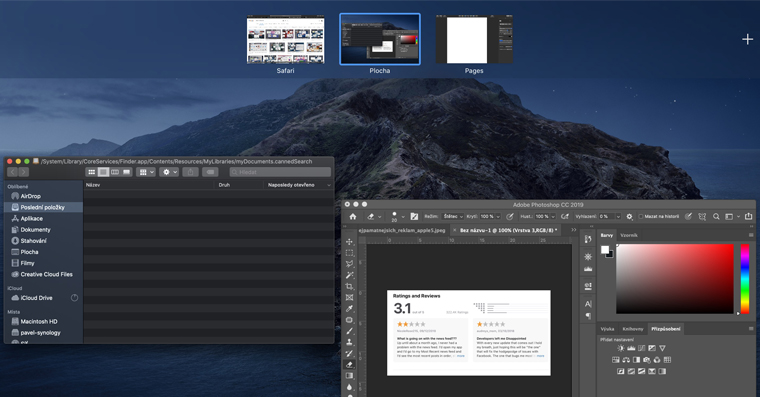Select the Polygonal Lasso tool
This screenshot has height=397, width=760.
[349, 264]
